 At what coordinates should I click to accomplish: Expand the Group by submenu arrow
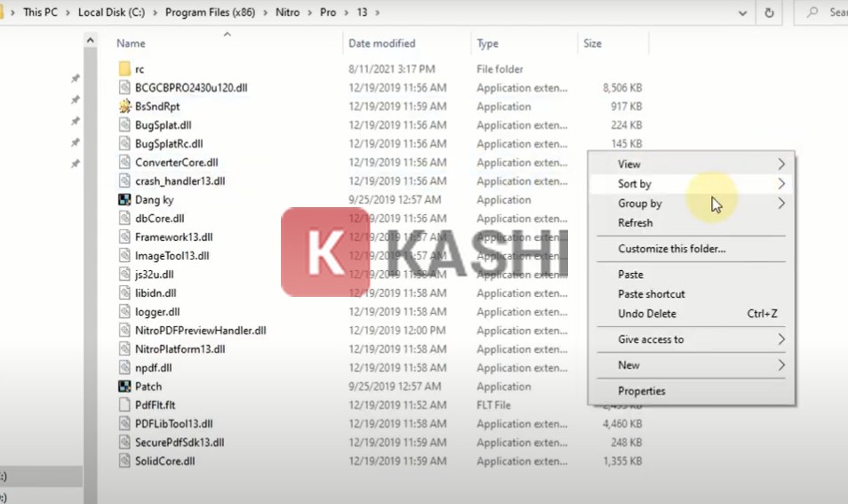(x=781, y=204)
